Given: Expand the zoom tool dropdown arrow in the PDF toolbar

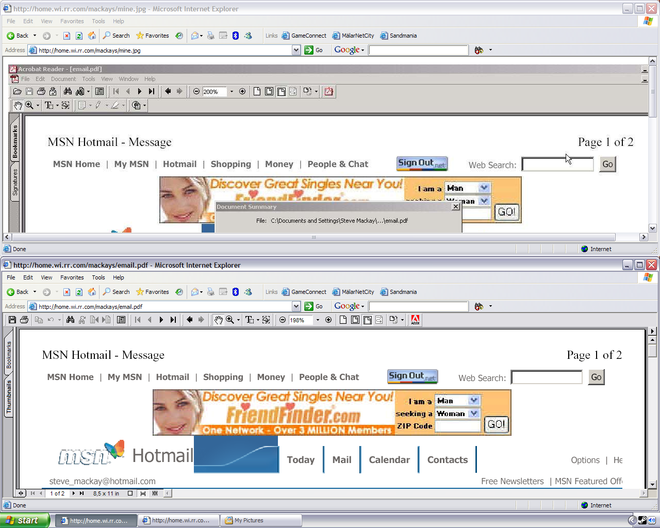Looking at the screenshot, I should pos(238,320).
